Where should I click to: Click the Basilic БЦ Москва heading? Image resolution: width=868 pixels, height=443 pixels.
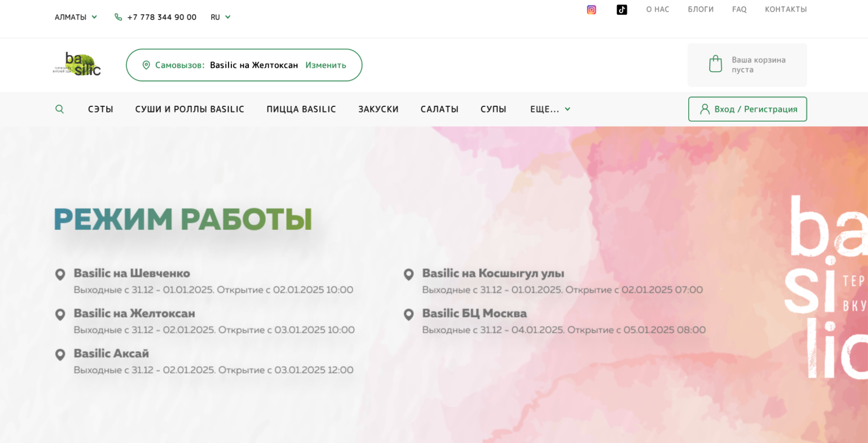(x=475, y=313)
